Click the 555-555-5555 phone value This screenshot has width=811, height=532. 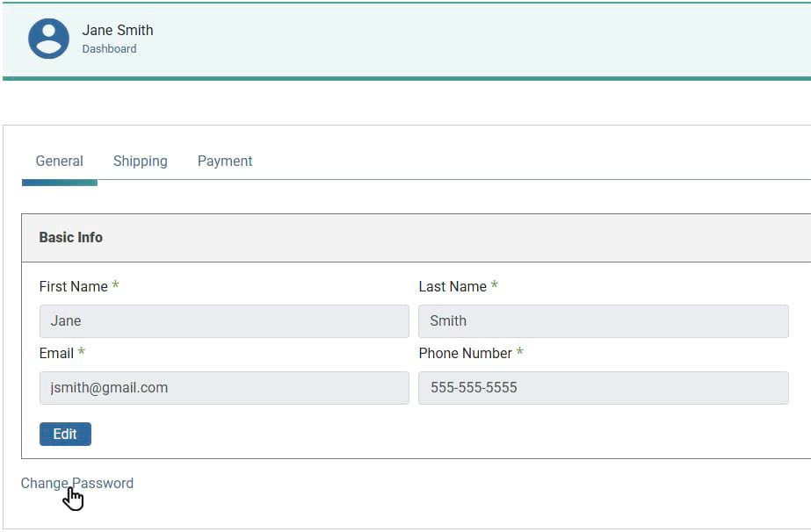[x=474, y=387]
